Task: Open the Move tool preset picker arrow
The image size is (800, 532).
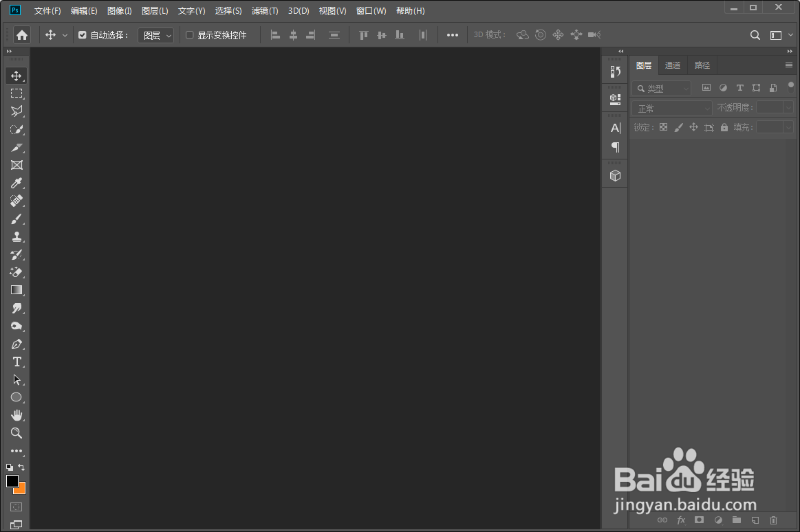Action: pos(65,35)
